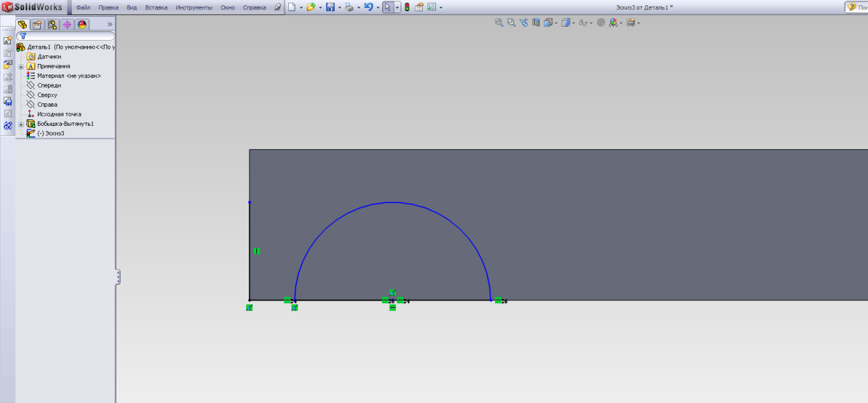This screenshot has width=868, height=403.
Task: Select Примечания folder in the tree
Action: click(x=49, y=67)
